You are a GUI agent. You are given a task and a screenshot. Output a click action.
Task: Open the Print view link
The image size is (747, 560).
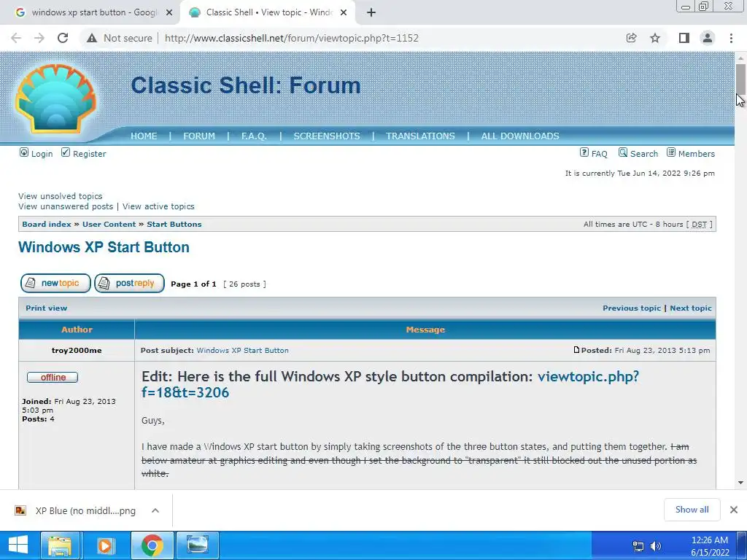[46, 308]
